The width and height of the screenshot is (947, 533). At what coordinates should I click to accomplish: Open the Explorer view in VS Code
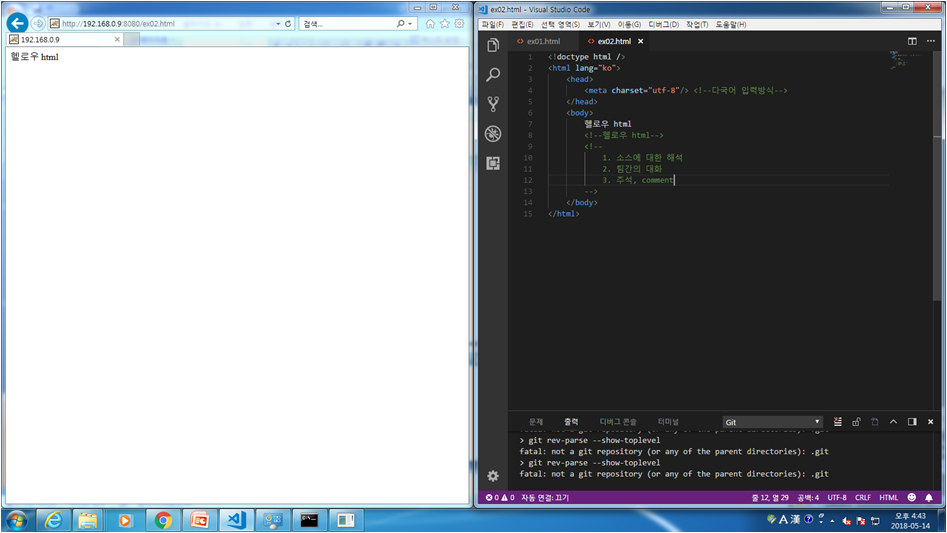point(493,45)
